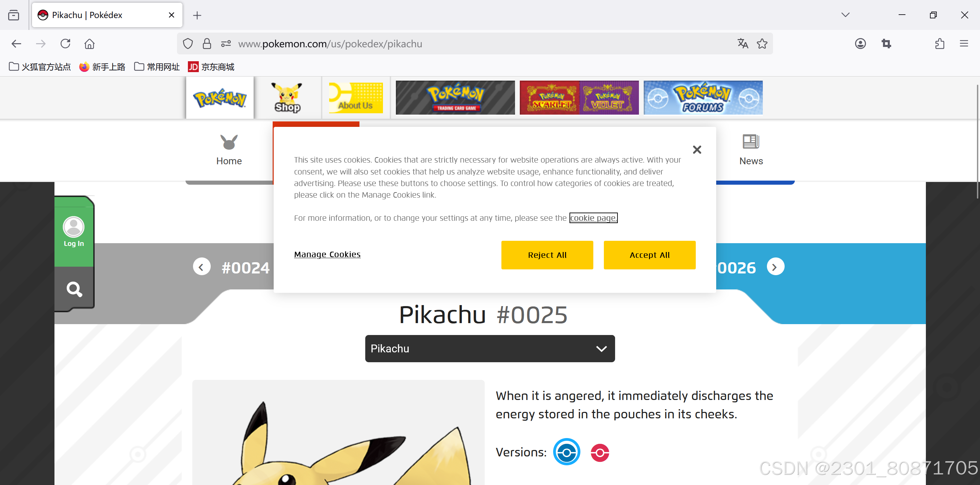This screenshot has height=485, width=980.
Task: Select the red Pokéball version toggle
Action: 599,452
